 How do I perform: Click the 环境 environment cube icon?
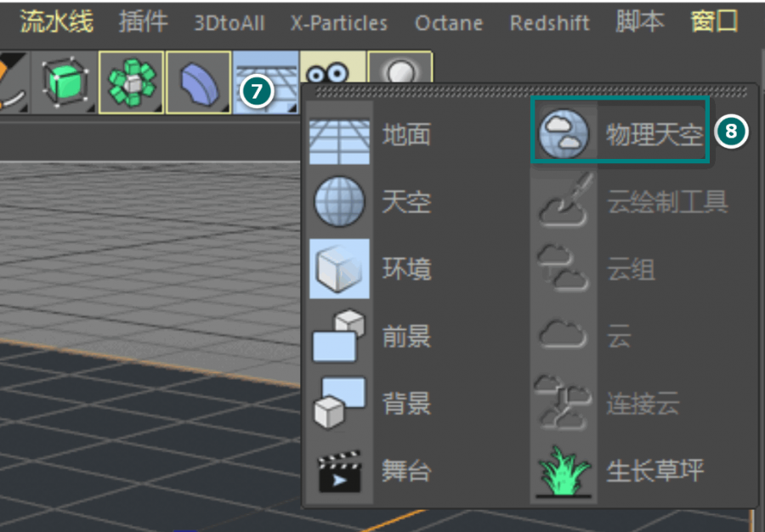pyautogui.click(x=339, y=269)
